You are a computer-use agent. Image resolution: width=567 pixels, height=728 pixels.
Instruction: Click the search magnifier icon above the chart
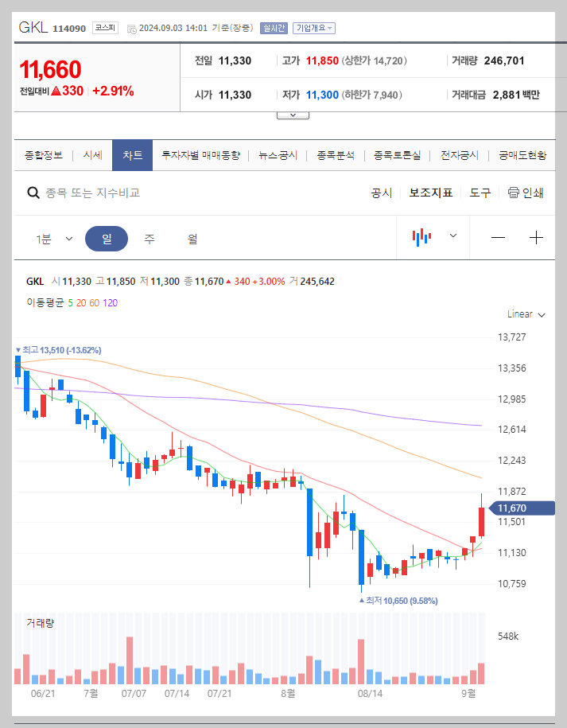pos(33,193)
